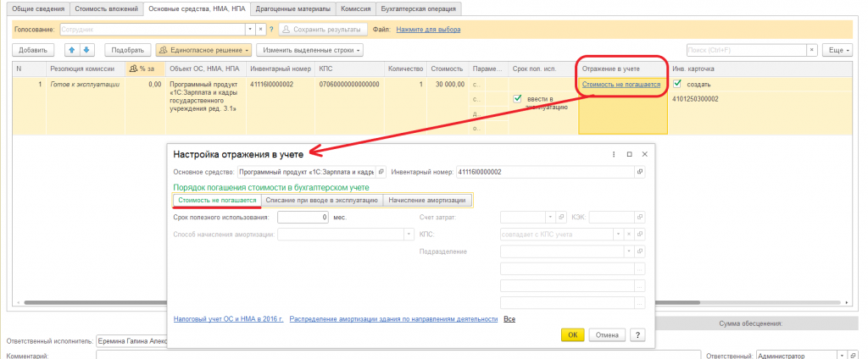Clear the search field with the X
This screenshot has width=868, height=359.
click(812, 50)
